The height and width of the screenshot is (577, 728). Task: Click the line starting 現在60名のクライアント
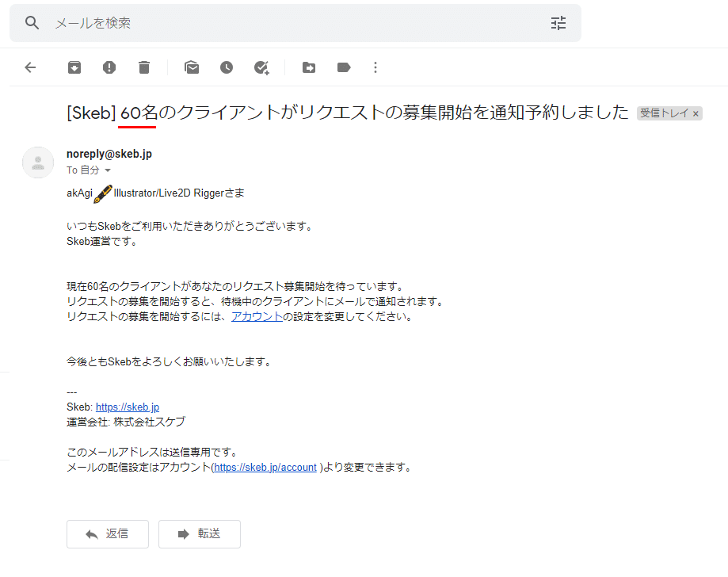click(x=237, y=287)
